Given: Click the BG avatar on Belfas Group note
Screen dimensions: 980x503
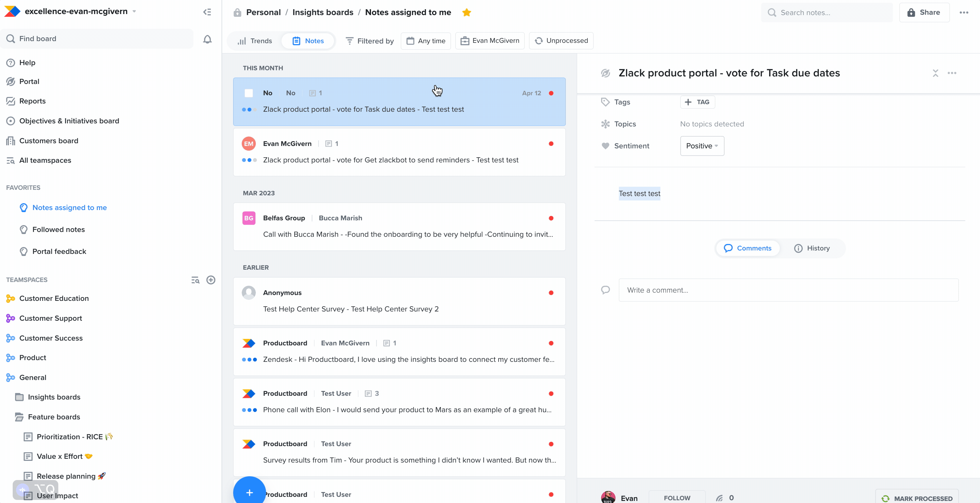Looking at the screenshot, I should click(248, 218).
